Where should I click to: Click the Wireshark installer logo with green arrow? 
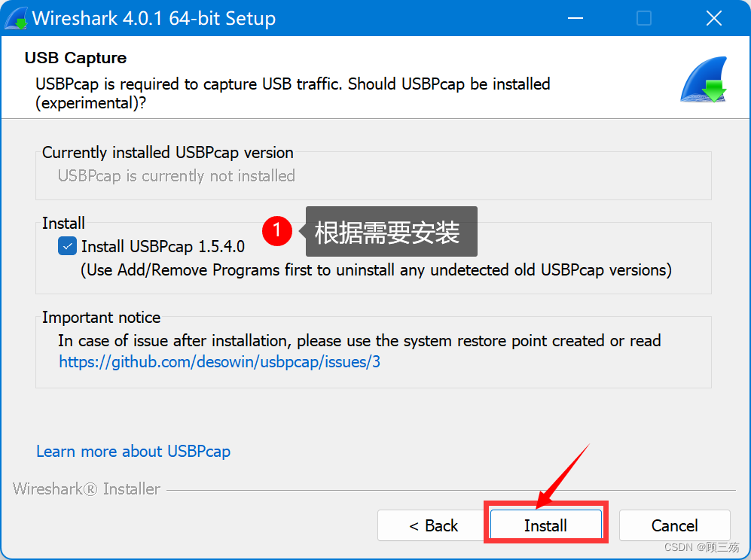click(704, 80)
